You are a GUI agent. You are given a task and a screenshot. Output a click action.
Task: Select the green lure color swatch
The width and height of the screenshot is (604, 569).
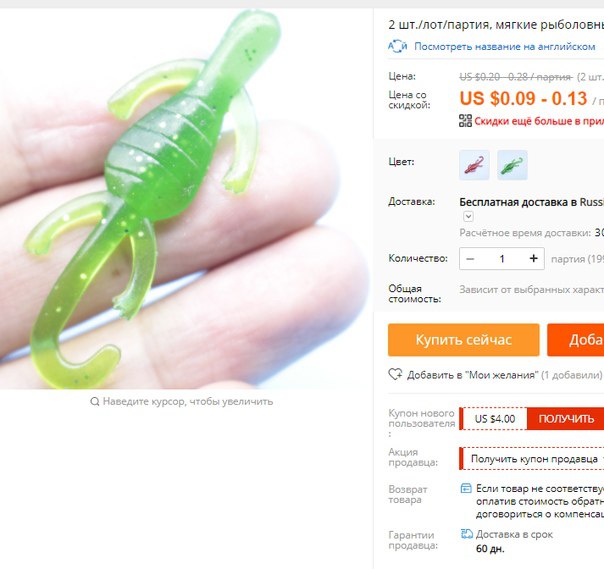[x=512, y=165]
